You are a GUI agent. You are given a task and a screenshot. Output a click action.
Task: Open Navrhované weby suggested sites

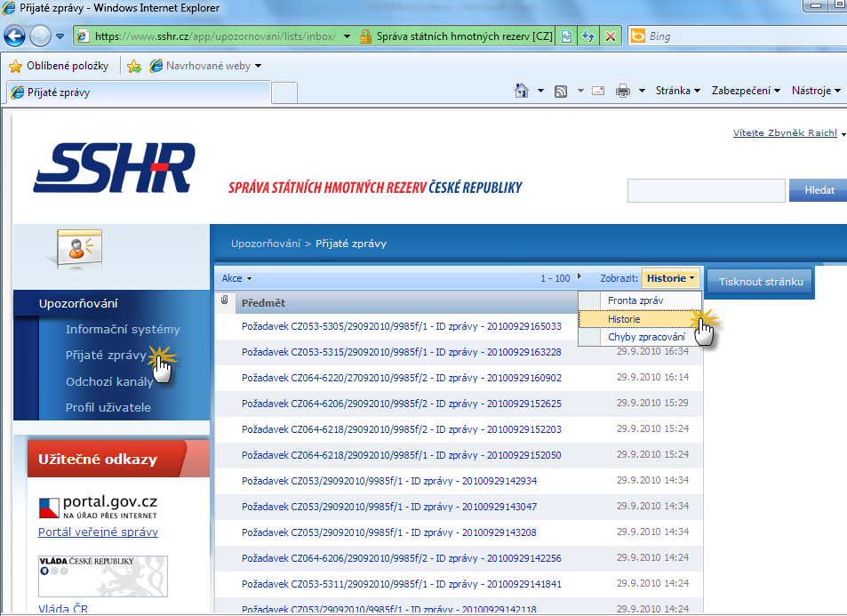[205, 66]
